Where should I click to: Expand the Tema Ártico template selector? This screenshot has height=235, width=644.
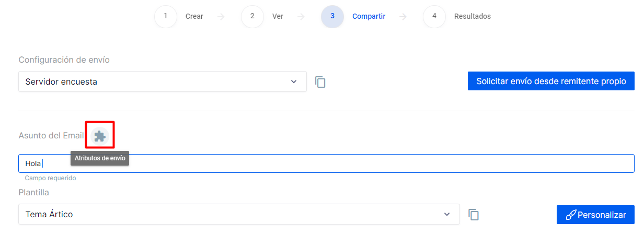pos(239,214)
